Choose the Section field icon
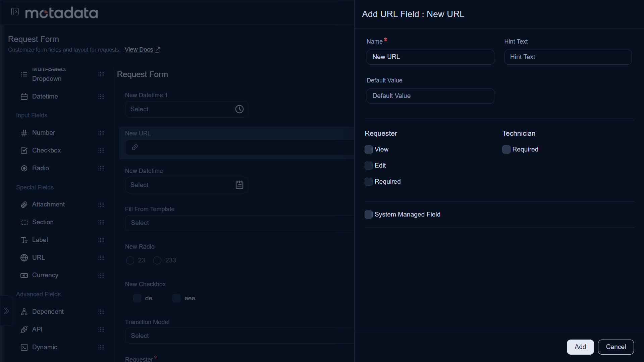The image size is (644, 362). coord(24,222)
